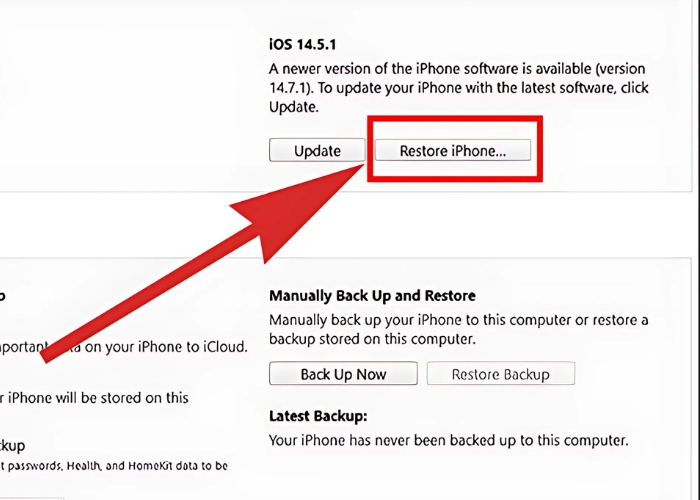Viewport: 700px width, 500px height.
Task: Click the cut-off button at bottom-left edge
Action: click(x=32, y=498)
